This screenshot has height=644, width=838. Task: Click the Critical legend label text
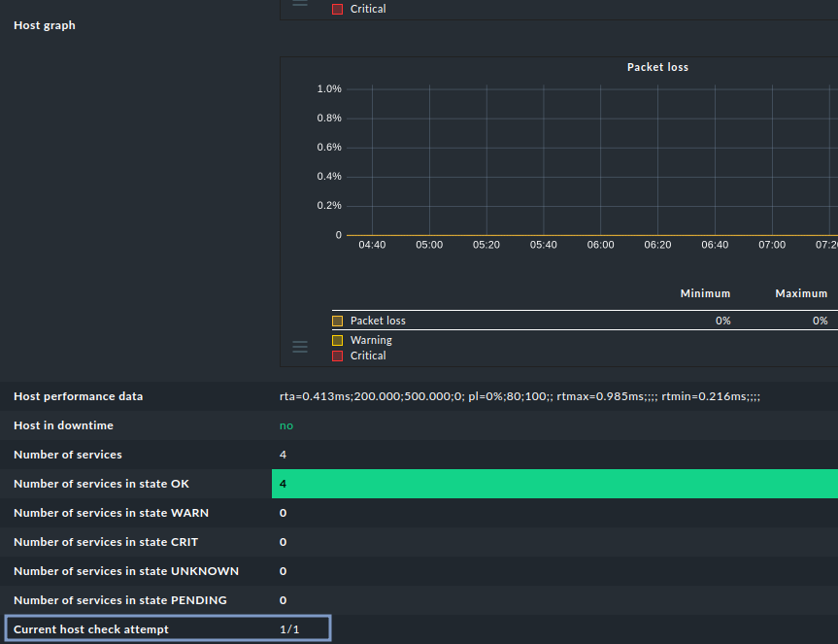click(x=371, y=355)
